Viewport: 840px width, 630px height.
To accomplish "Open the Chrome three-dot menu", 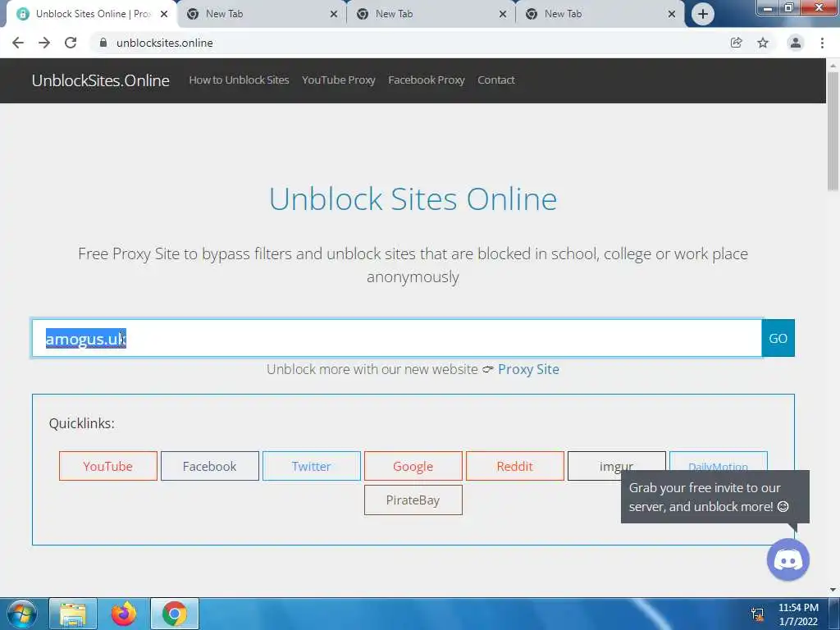I will coord(822,43).
